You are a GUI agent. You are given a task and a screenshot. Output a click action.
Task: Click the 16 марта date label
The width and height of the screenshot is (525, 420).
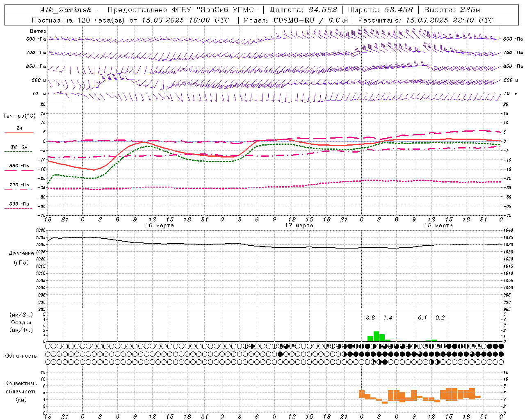coord(160,226)
